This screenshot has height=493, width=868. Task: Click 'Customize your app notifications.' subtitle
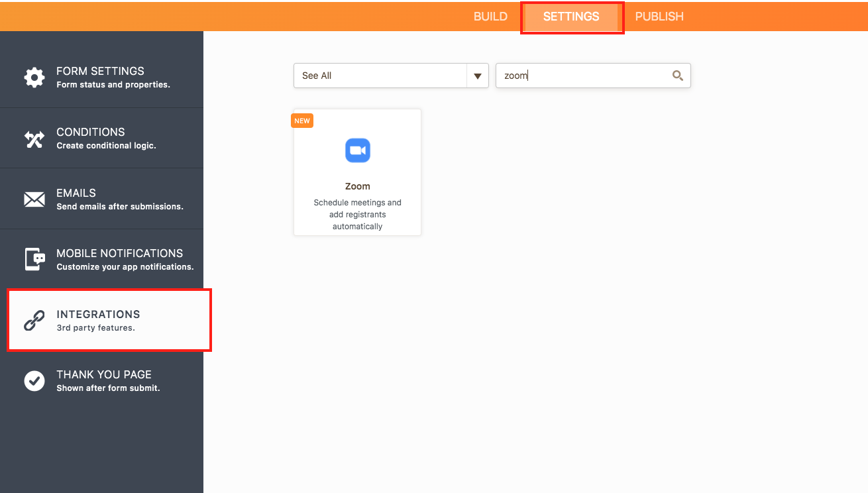click(x=125, y=267)
